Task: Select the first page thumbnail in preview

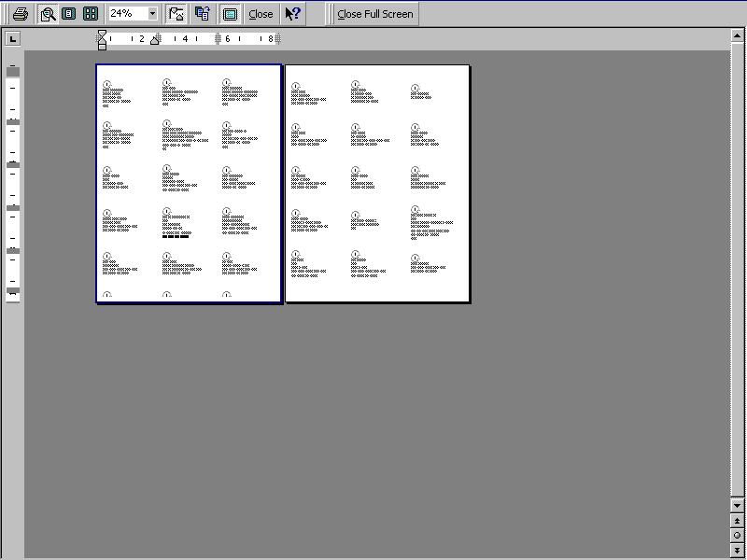Action: [189, 184]
